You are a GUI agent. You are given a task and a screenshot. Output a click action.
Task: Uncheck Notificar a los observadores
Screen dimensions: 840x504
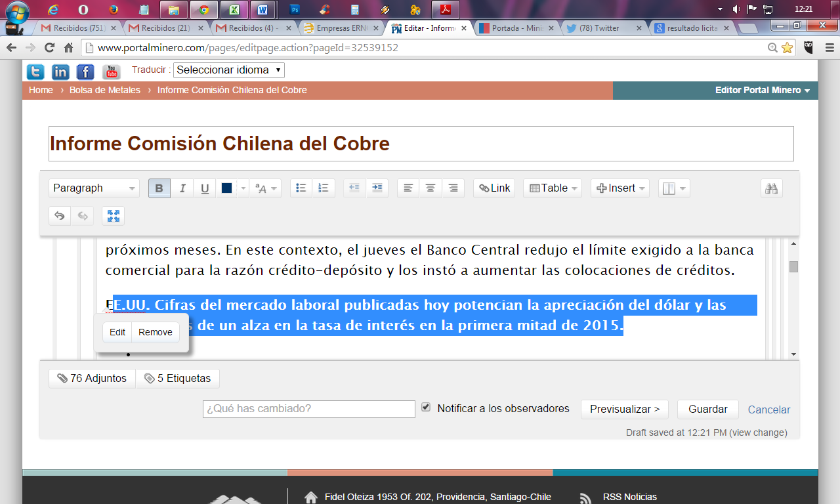(x=426, y=408)
